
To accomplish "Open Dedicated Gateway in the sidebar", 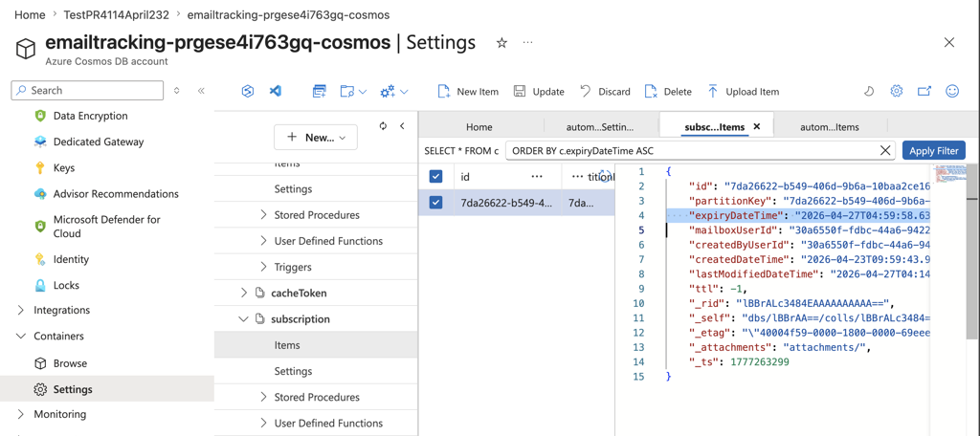I will pos(89,142).
